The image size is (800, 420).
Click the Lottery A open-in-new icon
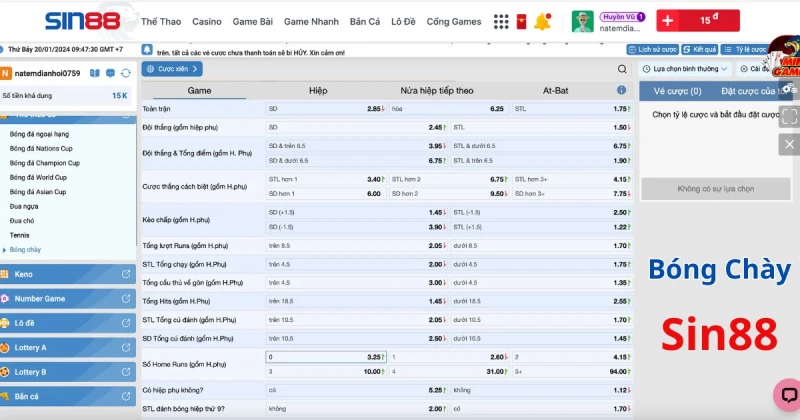point(126,348)
